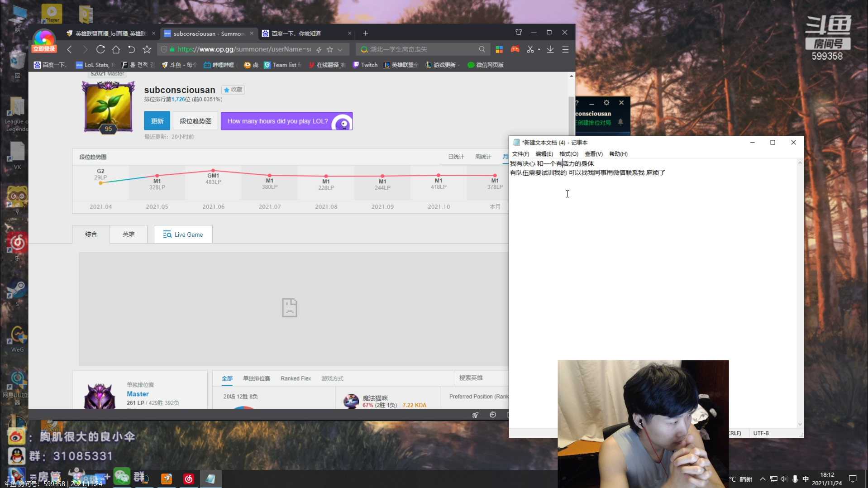Select the 单独排位赛 match filter tab
The image size is (868, 488).
(257, 378)
